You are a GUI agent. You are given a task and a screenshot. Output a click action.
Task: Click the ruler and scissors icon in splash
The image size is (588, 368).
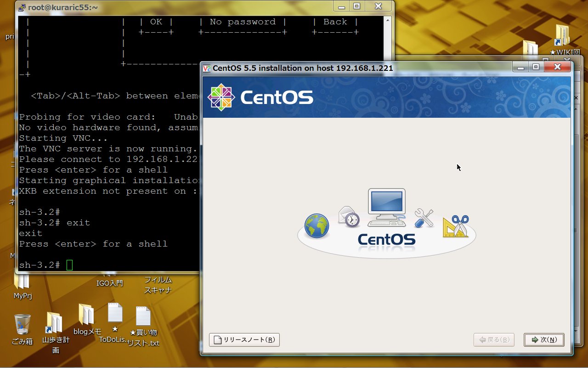(x=456, y=226)
